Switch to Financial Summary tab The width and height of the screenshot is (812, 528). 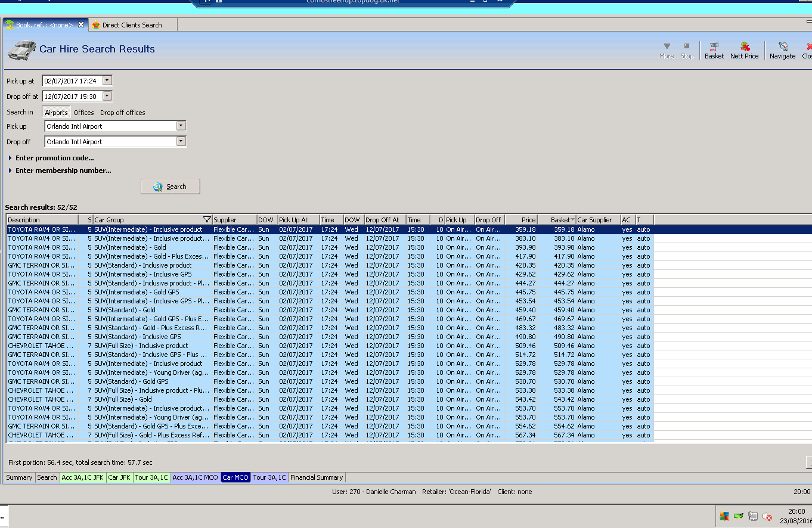click(317, 477)
